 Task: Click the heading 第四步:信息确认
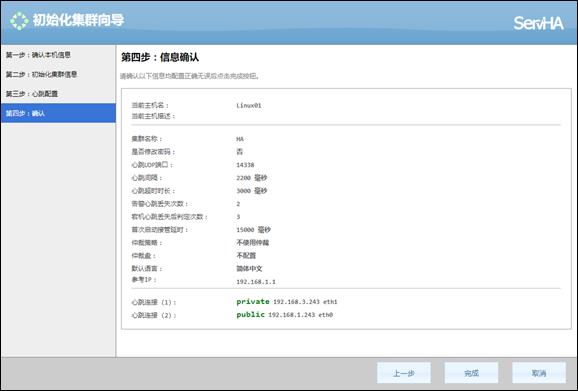(x=160, y=57)
